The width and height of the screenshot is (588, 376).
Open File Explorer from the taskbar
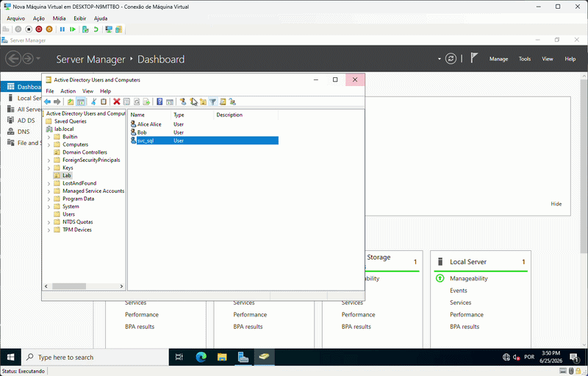[222, 358]
